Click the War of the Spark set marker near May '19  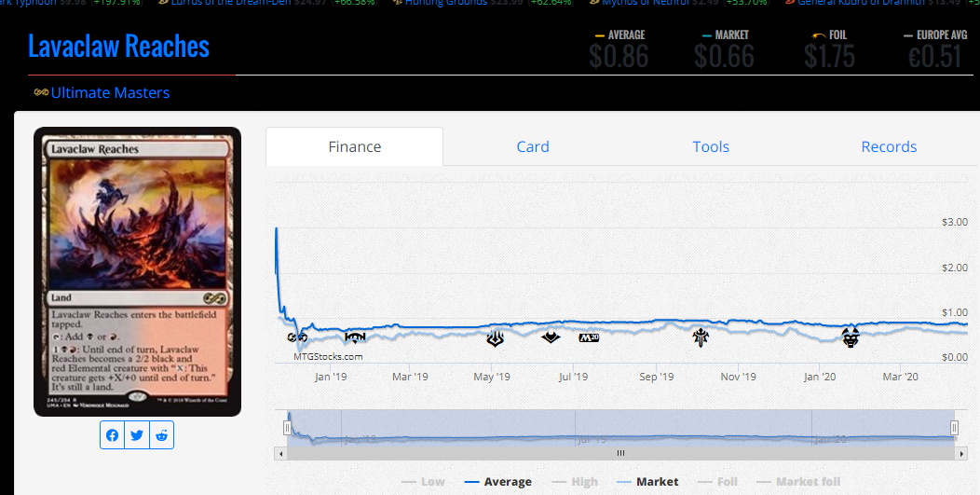495,338
